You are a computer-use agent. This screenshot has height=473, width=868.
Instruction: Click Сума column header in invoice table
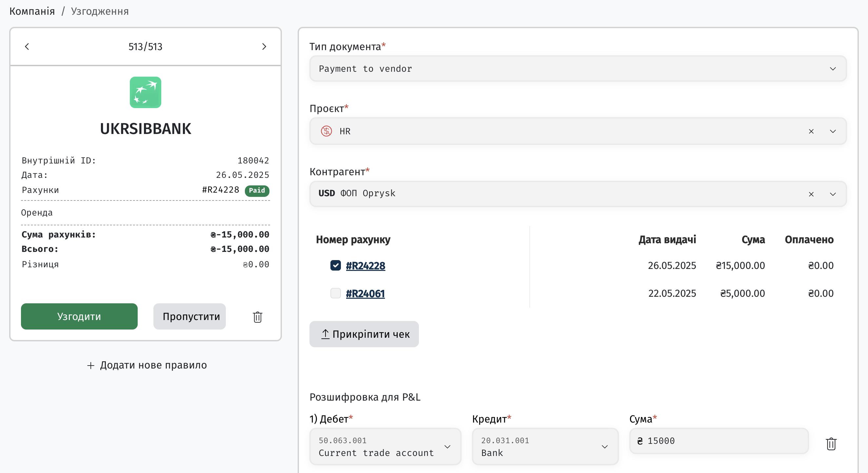753,240
